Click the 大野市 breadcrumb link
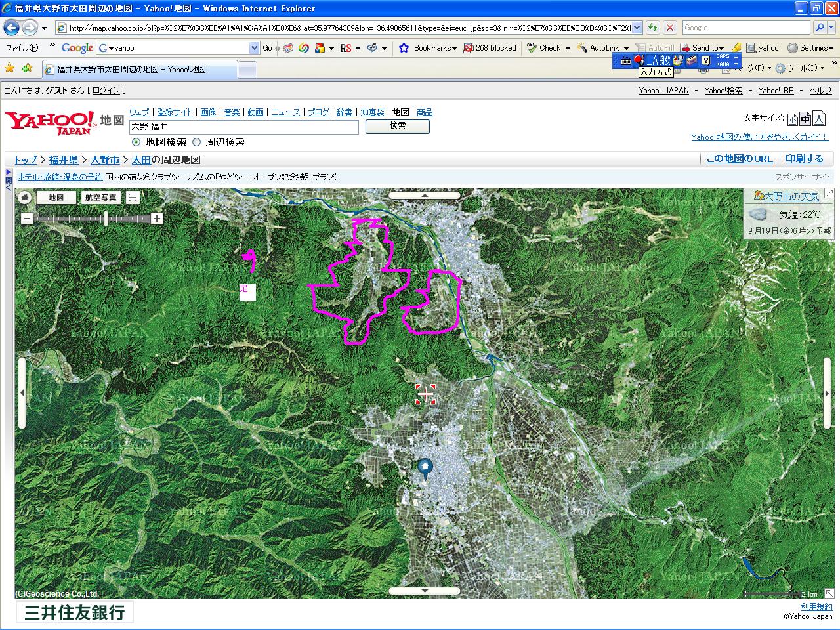 point(105,160)
